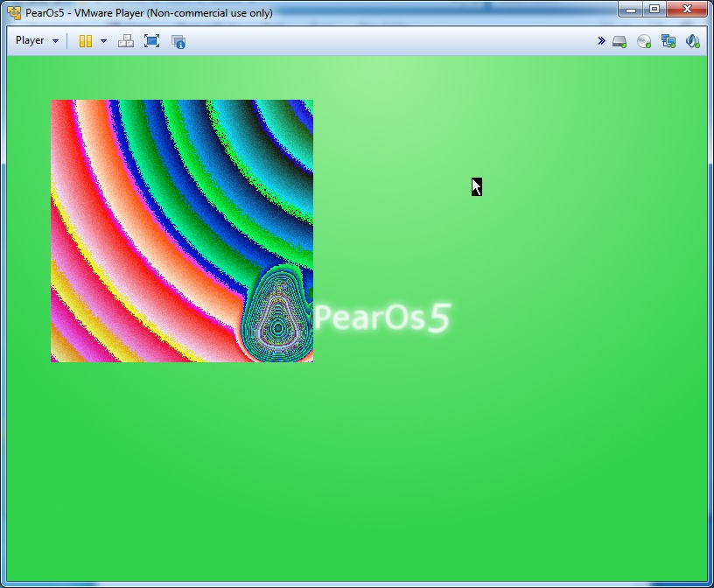714x588 pixels.
Task: Open the Unity mode icon
Action: [178, 41]
